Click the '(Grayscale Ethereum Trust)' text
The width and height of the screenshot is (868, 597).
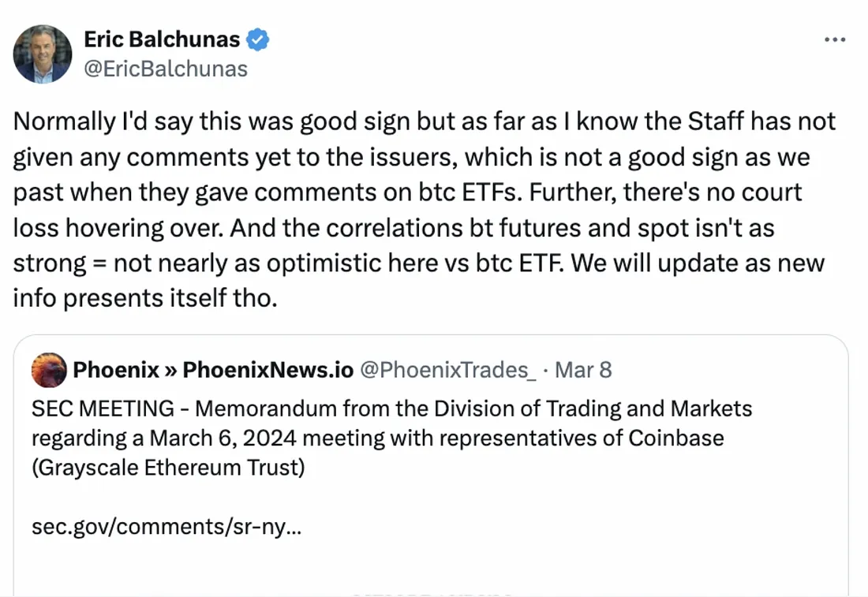(x=168, y=468)
